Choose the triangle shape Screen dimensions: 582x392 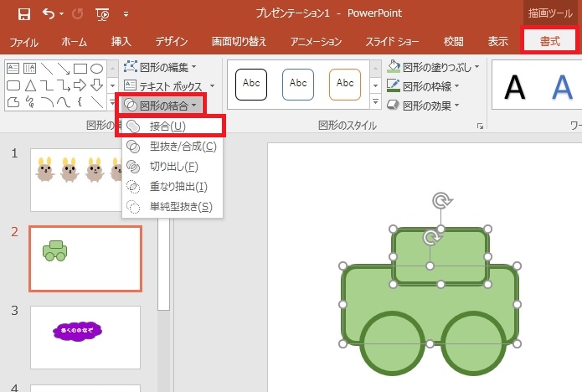click(x=30, y=85)
